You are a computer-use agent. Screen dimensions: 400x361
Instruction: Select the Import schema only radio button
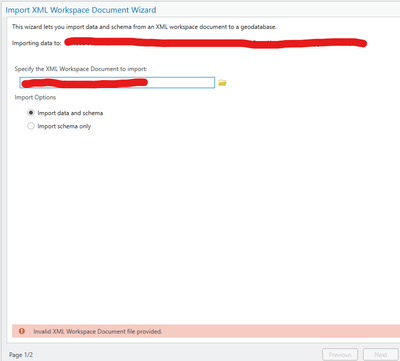coord(31,126)
